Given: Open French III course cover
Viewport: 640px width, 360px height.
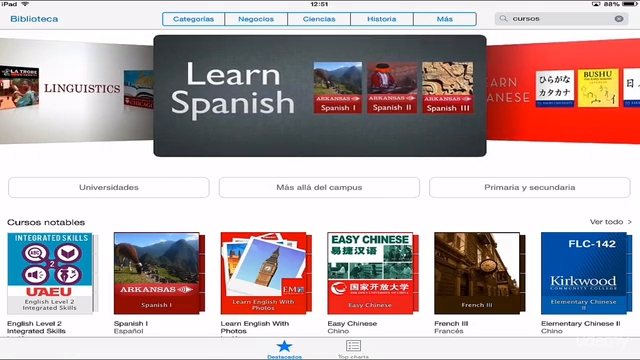Looking at the screenshot, I should point(477,273).
